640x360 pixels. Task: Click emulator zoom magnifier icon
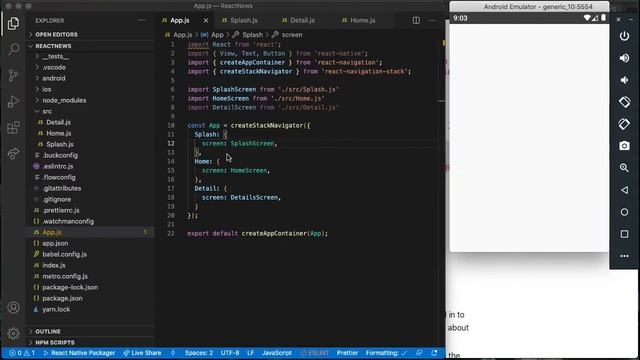tap(624, 168)
